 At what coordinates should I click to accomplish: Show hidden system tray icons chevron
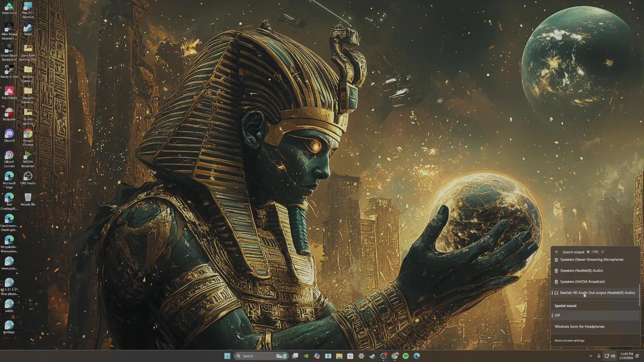(x=591, y=356)
